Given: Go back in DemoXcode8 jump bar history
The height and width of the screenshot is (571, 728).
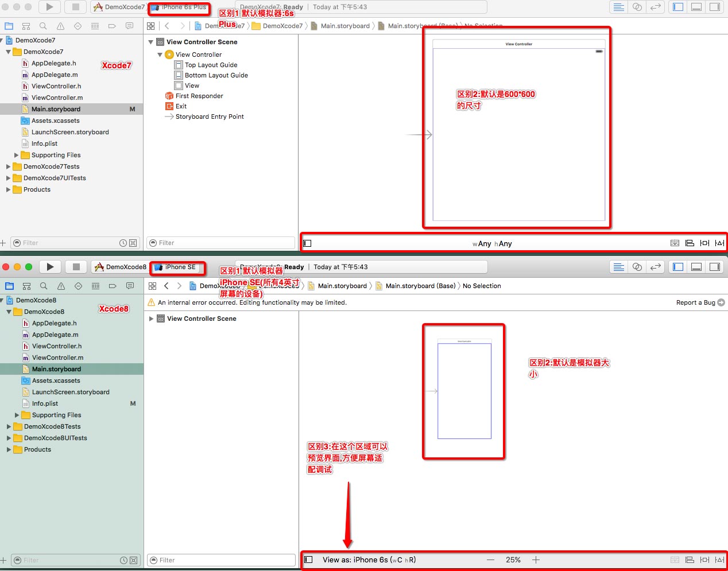Looking at the screenshot, I should tap(166, 286).
